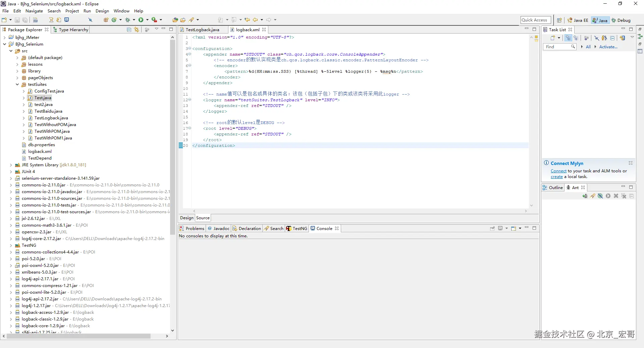Click the Open Perspective icon

point(559,20)
